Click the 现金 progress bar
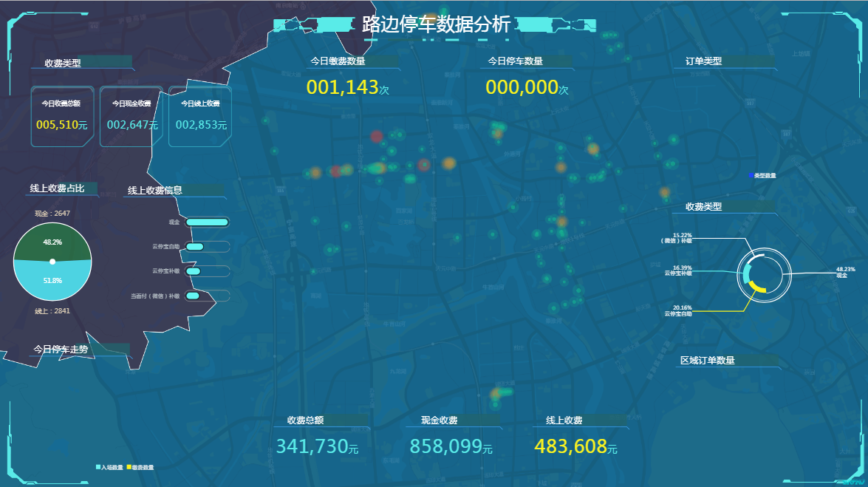 point(207,222)
